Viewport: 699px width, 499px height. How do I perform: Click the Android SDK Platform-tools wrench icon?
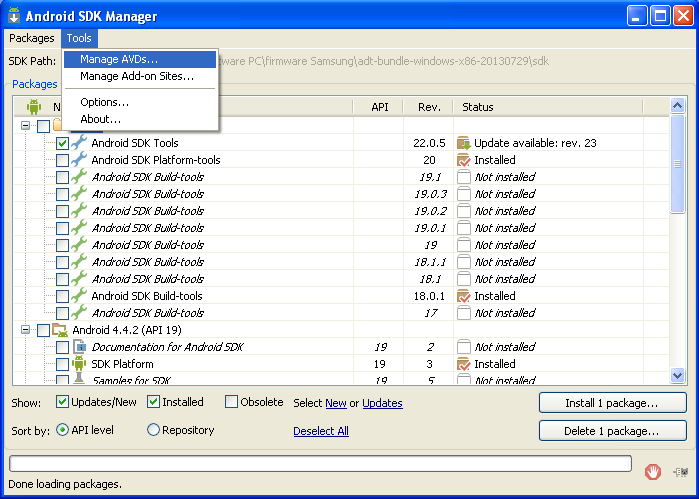pos(79,160)
